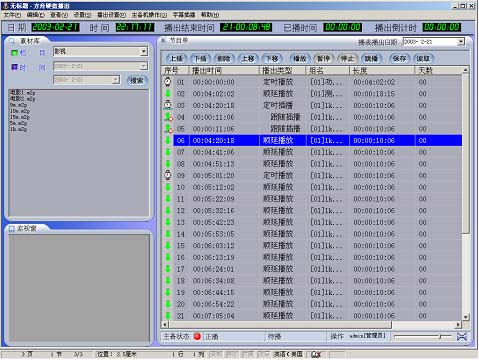Viewport: 479px width, 360px height.
Task: Click the length cell 00:00:18:15
Action: [374, 94]
